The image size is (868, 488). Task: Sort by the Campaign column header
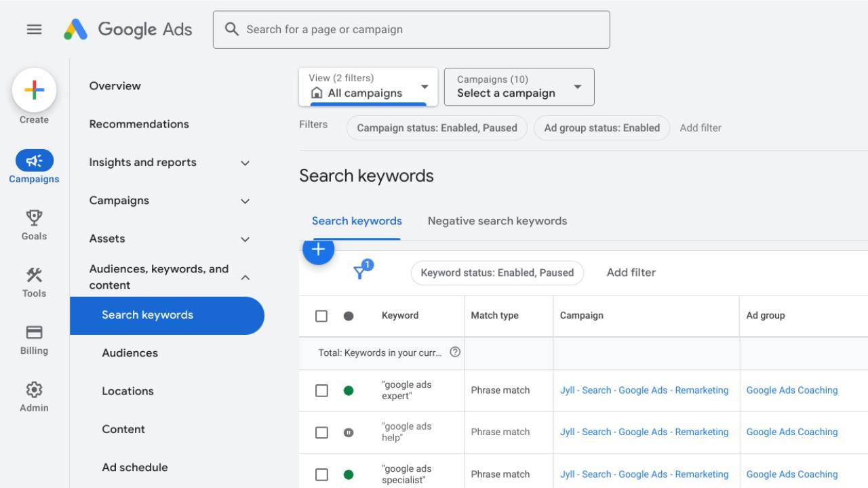coord(581,316)
